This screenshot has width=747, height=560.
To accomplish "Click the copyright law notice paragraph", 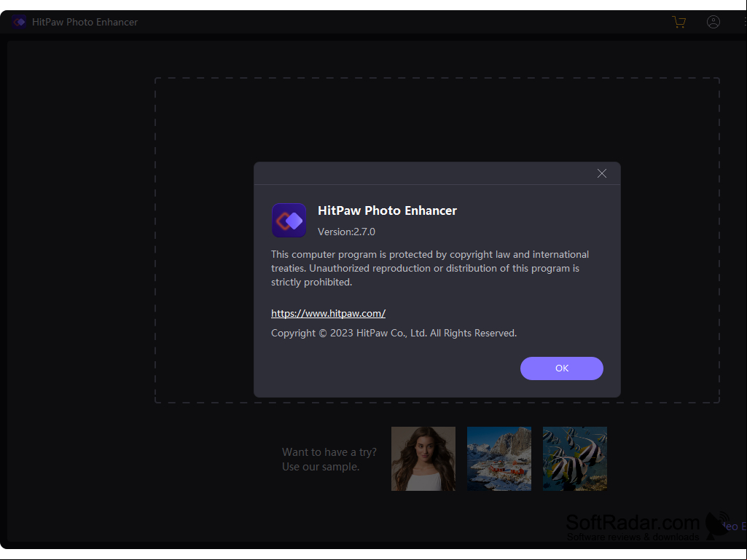I will [x=430, y=268].
